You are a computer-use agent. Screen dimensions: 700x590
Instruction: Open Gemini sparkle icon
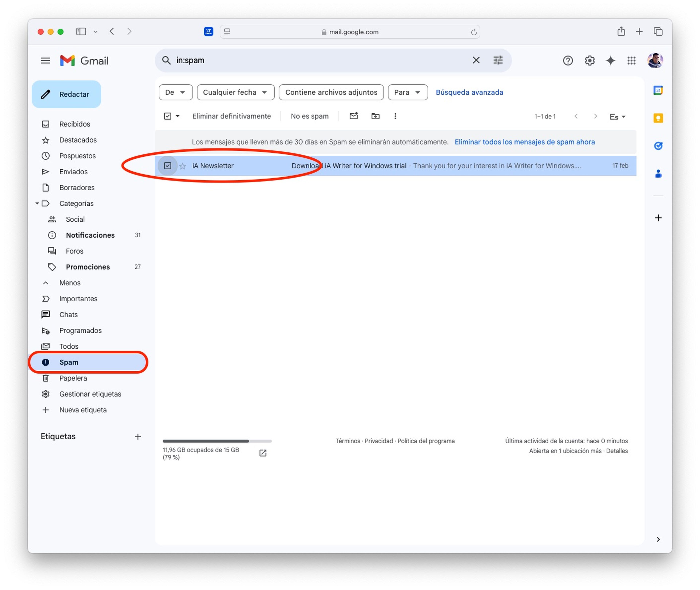610,61
